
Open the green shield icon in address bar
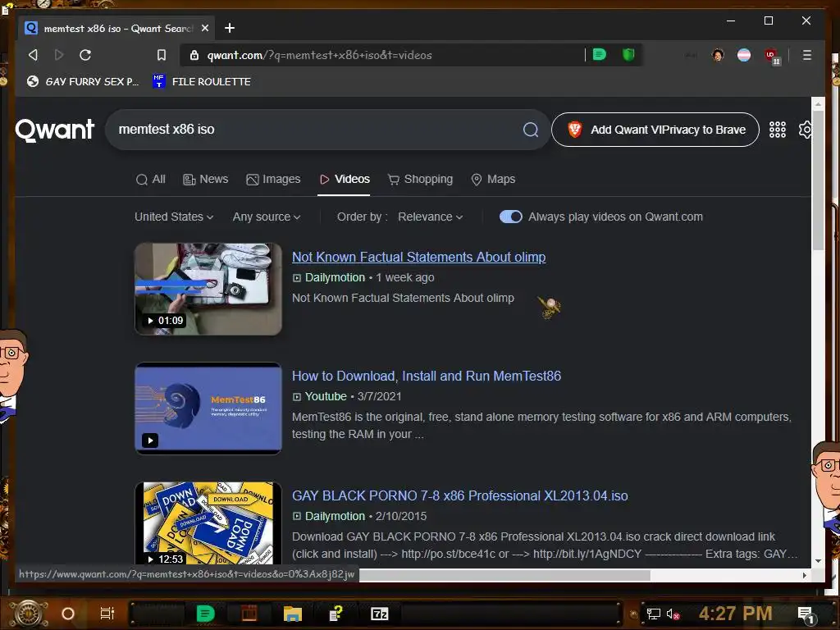pyautogui.click(x=628, y=55)
